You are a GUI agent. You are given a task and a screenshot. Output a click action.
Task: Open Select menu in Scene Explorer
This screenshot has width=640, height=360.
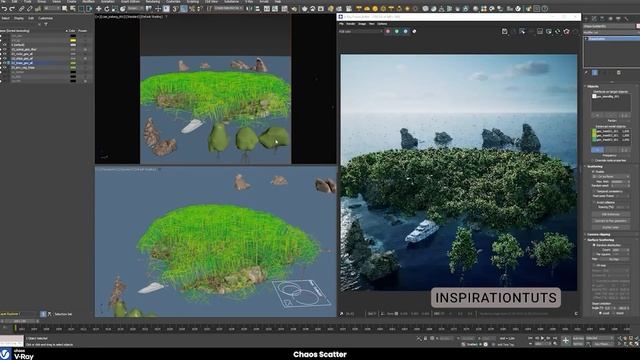click(6, 18)
